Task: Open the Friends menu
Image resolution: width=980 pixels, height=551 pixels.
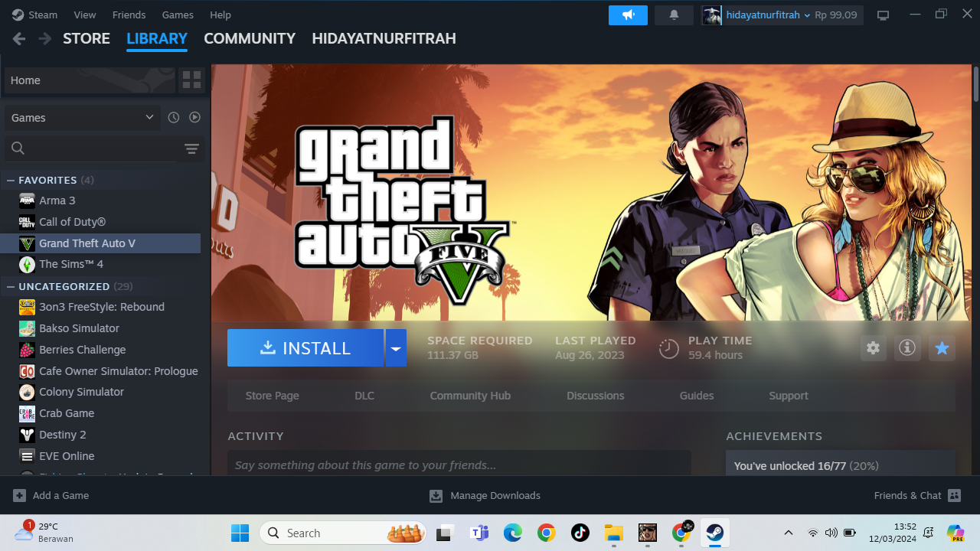Action: click(129, 15)
